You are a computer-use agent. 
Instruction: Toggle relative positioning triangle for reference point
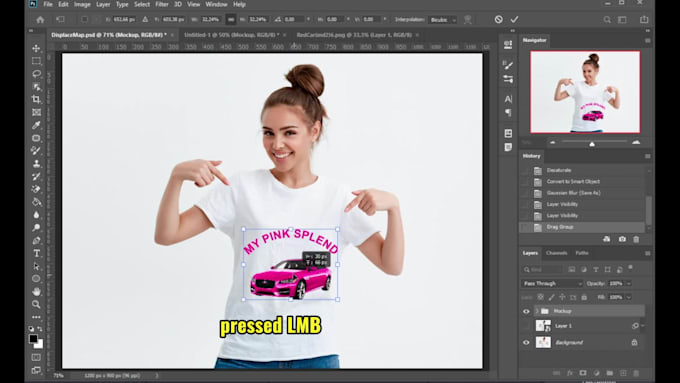[x=145, y=20]
